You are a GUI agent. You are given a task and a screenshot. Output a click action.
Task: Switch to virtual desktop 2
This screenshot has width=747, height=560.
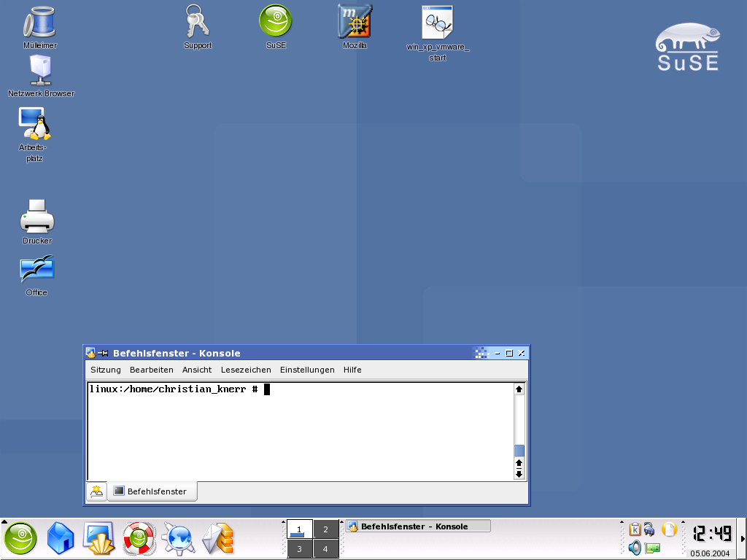pyautogui.click(x=325, y=529)
